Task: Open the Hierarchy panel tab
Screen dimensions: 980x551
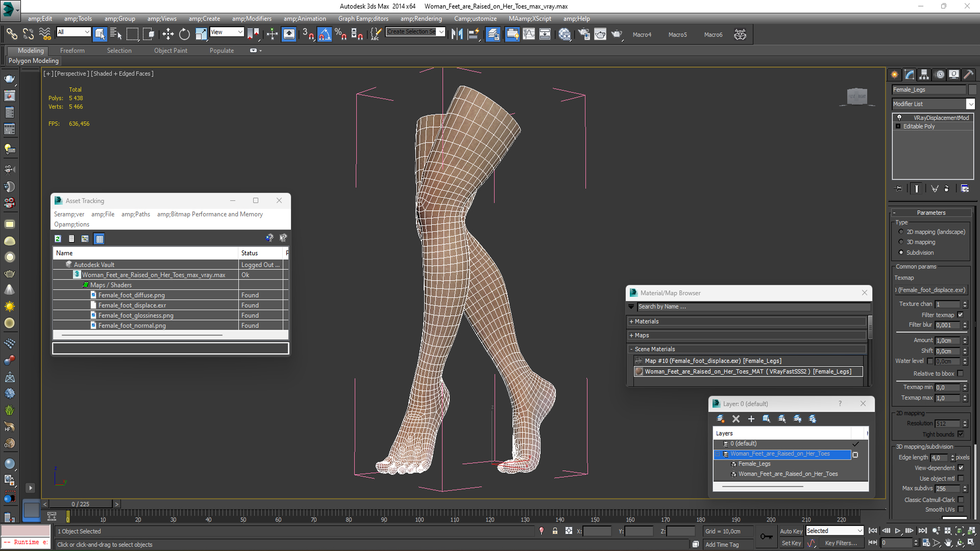Action: [x=924, y=74]
